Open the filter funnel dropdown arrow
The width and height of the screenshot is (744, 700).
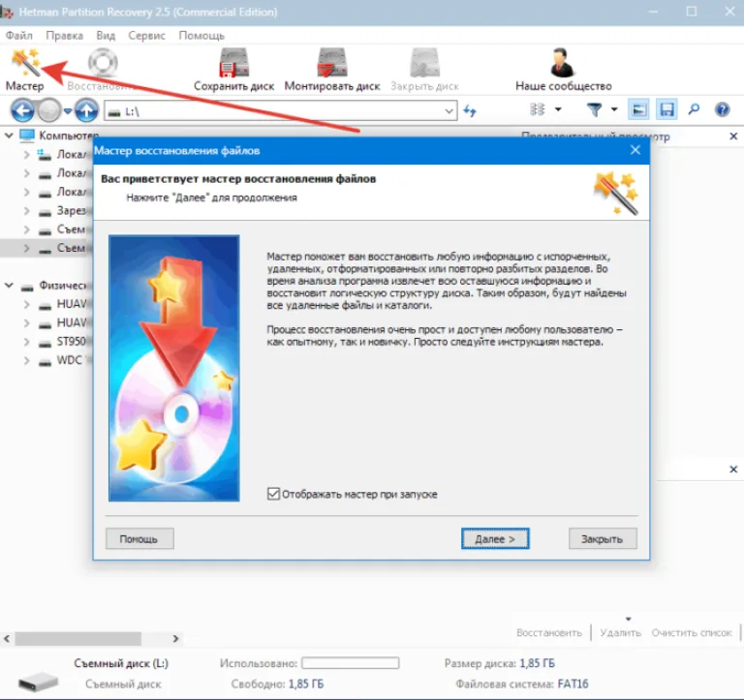coord(614,109)
